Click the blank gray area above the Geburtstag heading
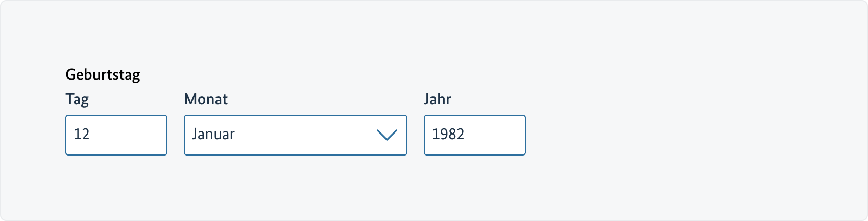868x221 pixels. (x=103, y=36)
